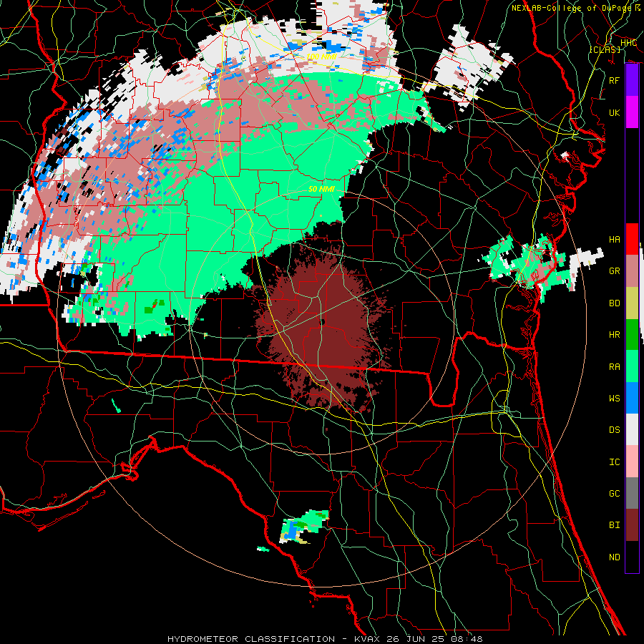
Task: Click the 'GR' legend label
Action: tap(615, 271)
